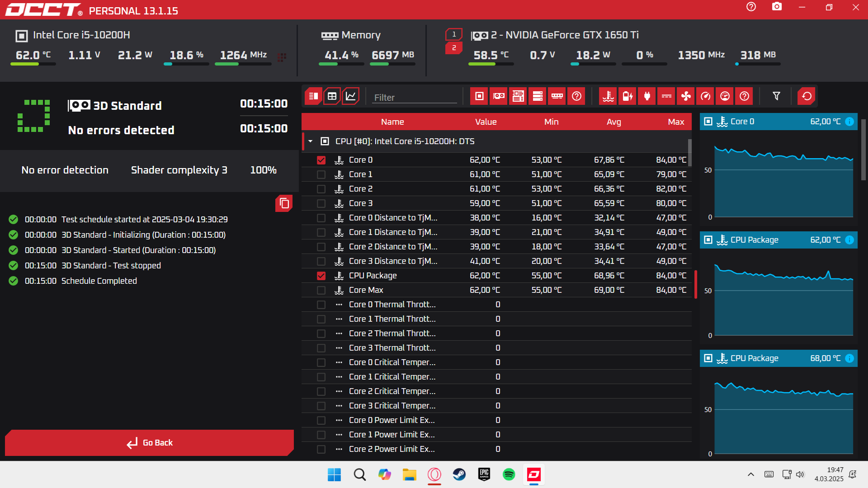Open the funnel filter options

tap(776, 96)
